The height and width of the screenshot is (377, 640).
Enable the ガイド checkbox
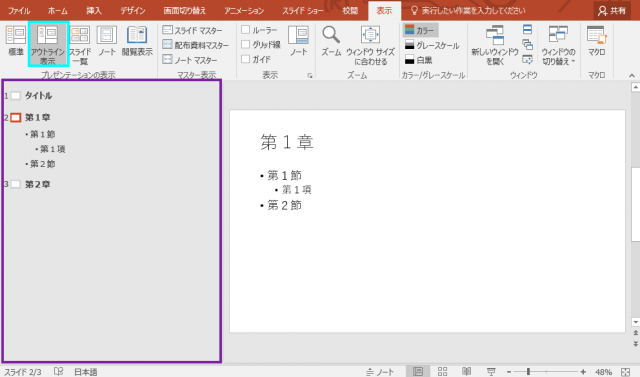click(x=245, y=59)
